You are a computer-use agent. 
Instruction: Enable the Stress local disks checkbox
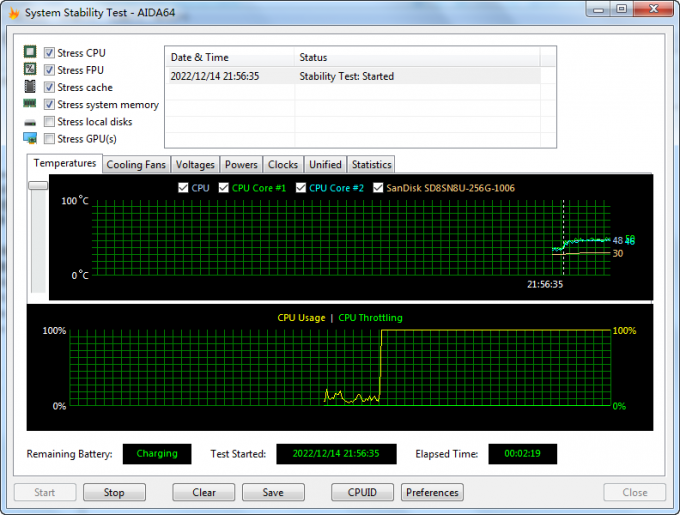[x=49, y=122]
